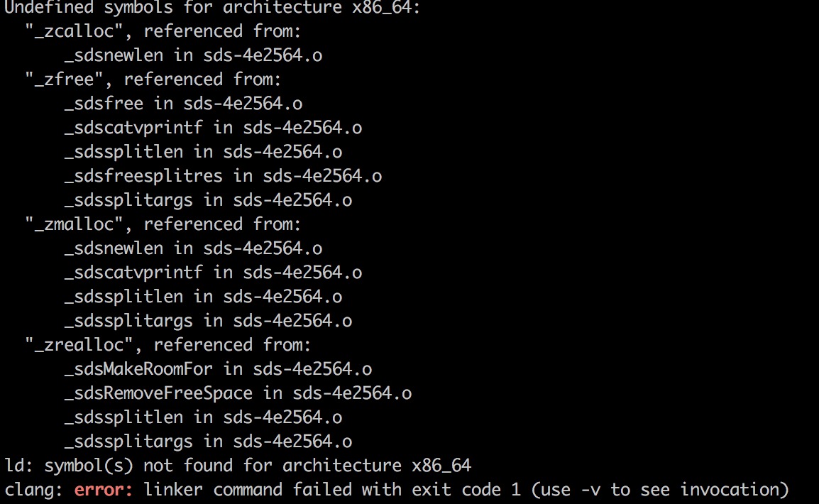Click "_sdsMakeRoomFor" function name
819x504 pixels.
tap(138, 370)
